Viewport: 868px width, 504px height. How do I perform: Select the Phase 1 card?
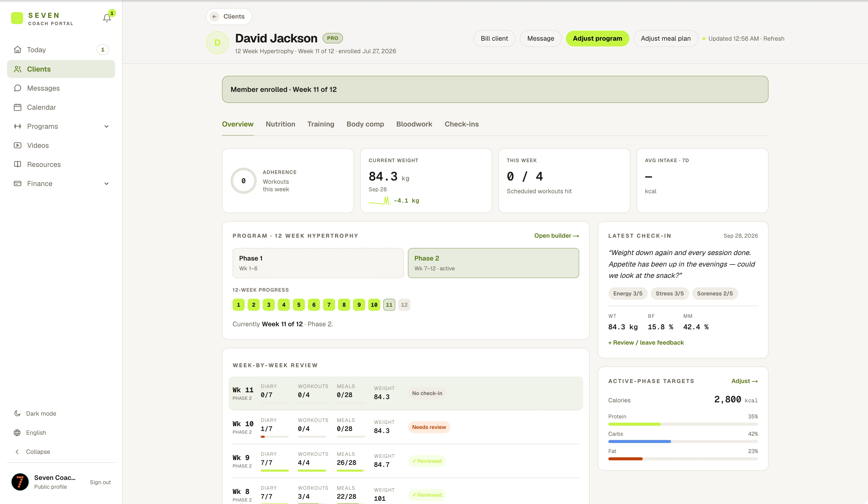click(x=317, y=263)
